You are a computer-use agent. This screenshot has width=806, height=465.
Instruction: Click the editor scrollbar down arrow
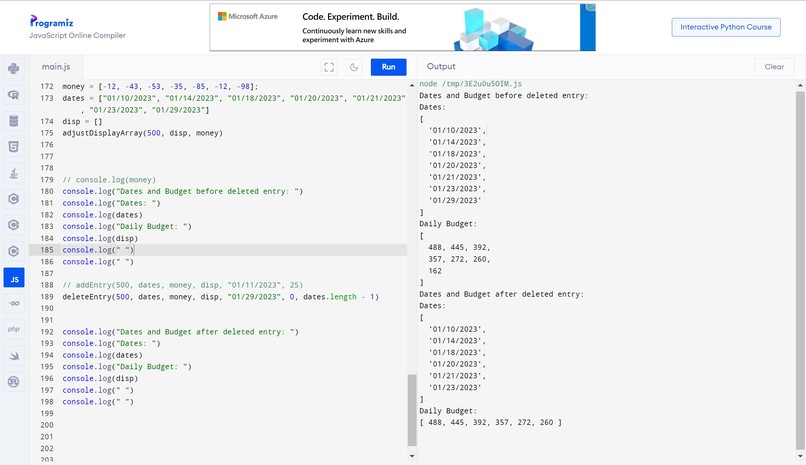click(412, 456)
